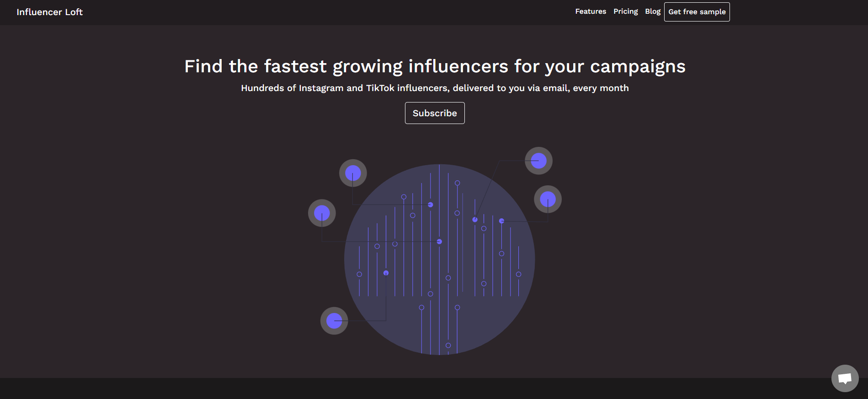Click the middle-left purple node circle
The width and height of the screenshot is (868, 399).
click(x=322, y=213)
